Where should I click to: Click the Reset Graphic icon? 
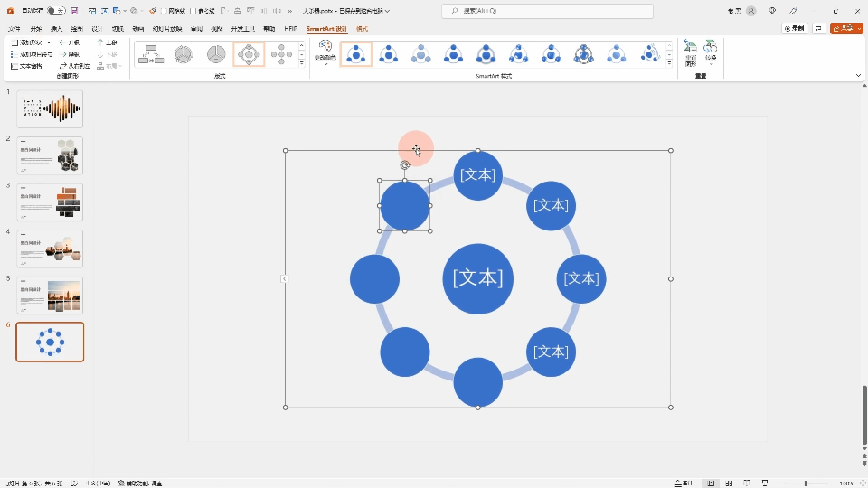[x=690, y=52]
